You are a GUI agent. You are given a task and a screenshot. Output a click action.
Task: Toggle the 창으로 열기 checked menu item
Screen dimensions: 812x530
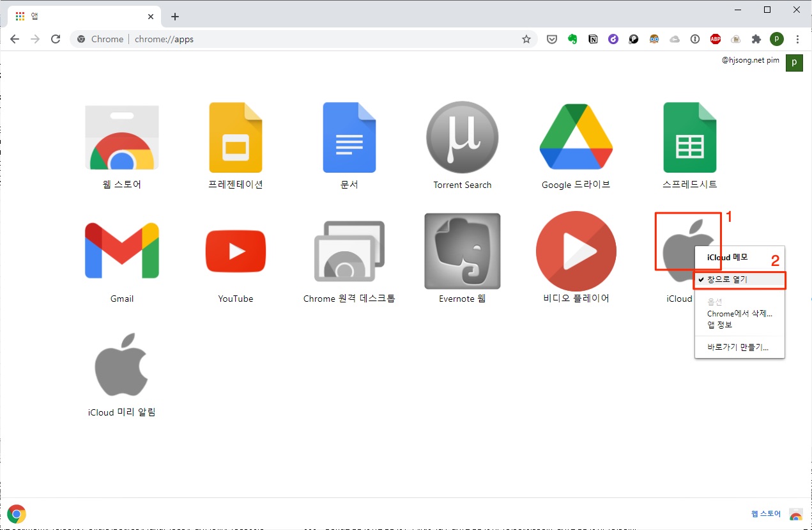[740, 280]
